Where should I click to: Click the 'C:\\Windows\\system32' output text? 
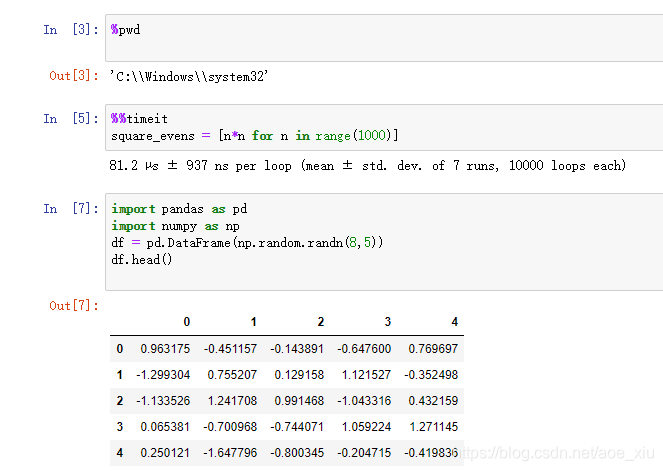(189, 77)
